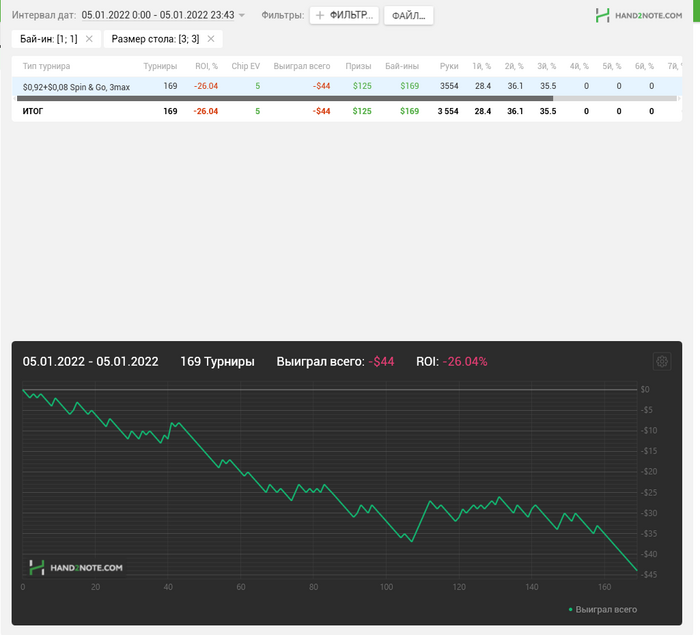This screenshot has height=635, width=700.
Task: Open the date range 05.01.2022 selector
Action: tap(157, 16)
